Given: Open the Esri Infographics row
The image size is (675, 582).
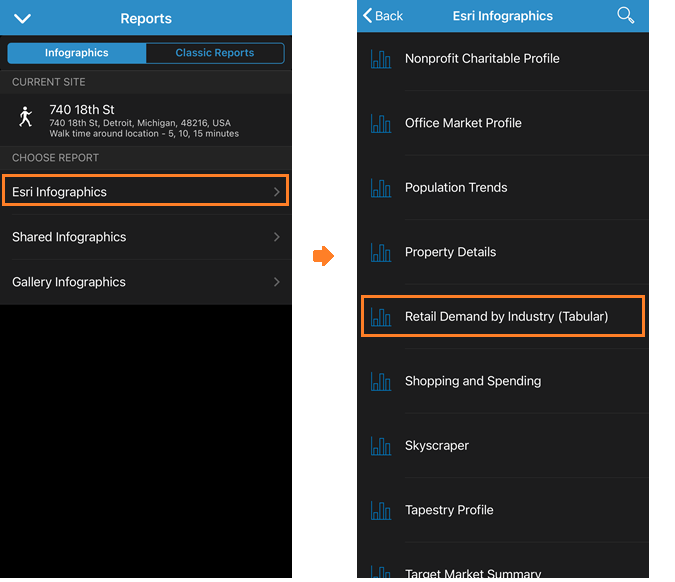Looking at the screenshot, I should pyautogui.click(x=146, y=190).
